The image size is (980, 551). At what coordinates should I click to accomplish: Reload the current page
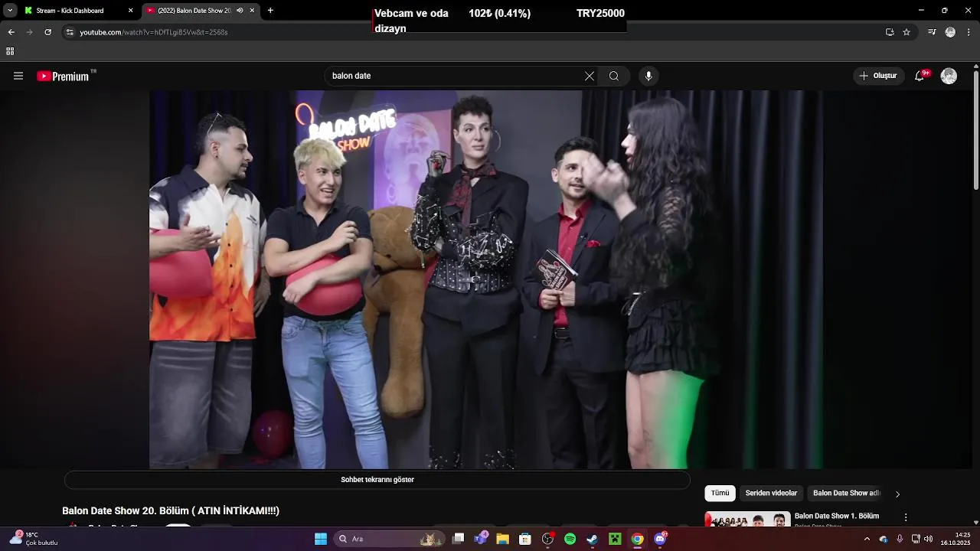[47, 32]
